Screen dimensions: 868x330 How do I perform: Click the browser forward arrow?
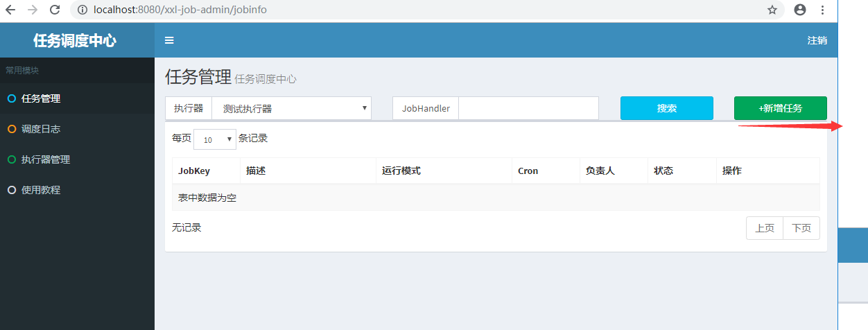tap(33, 10)
